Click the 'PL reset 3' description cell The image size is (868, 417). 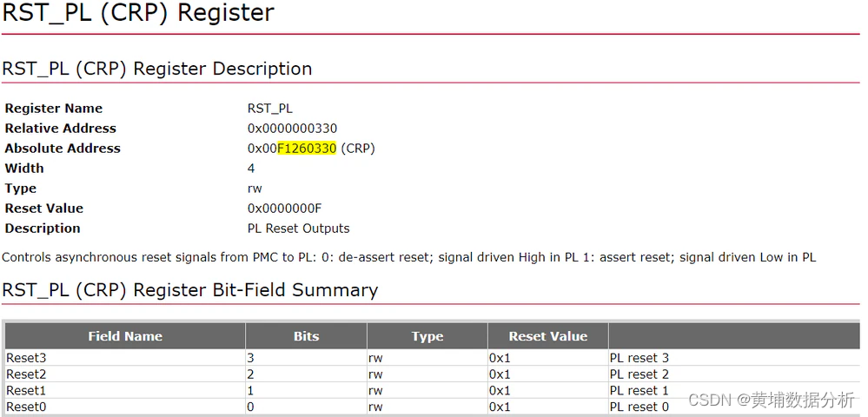tap(733, 358)
